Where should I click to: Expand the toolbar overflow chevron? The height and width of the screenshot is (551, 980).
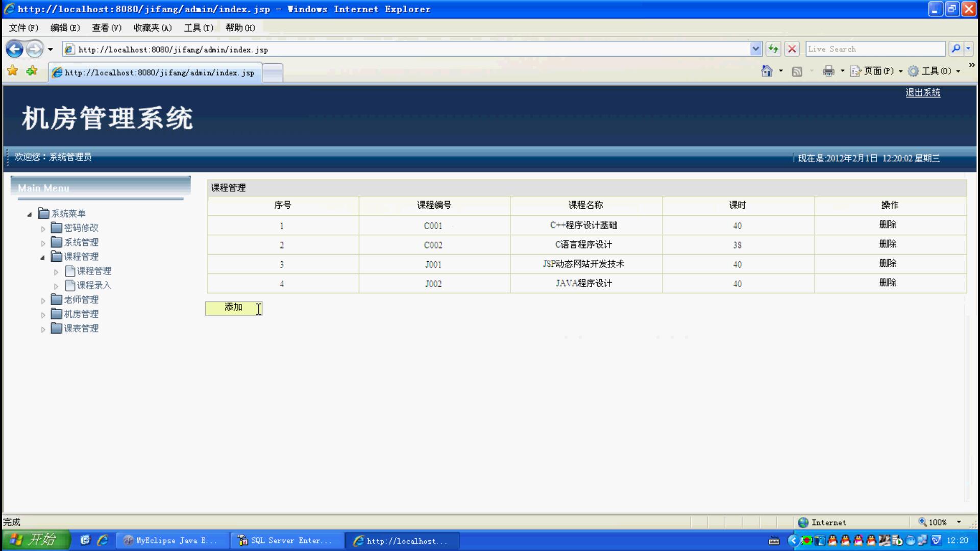click(971, 65)
